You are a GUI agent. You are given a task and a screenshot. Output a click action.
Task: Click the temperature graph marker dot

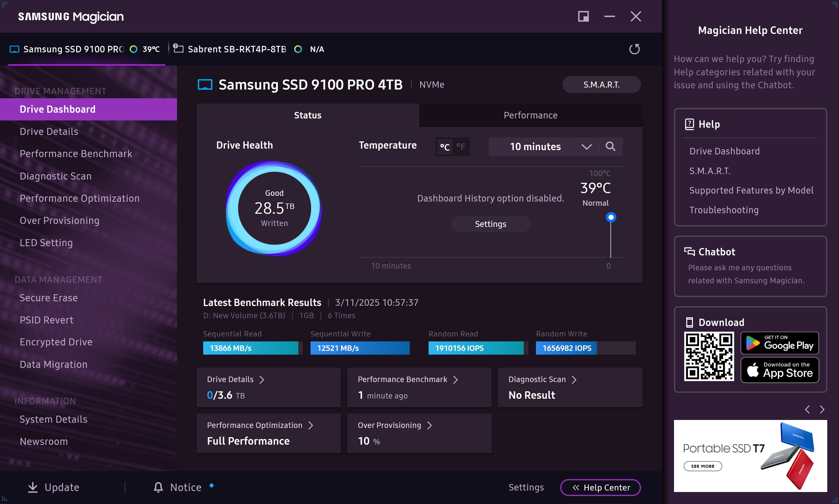[x=611, y=217]
